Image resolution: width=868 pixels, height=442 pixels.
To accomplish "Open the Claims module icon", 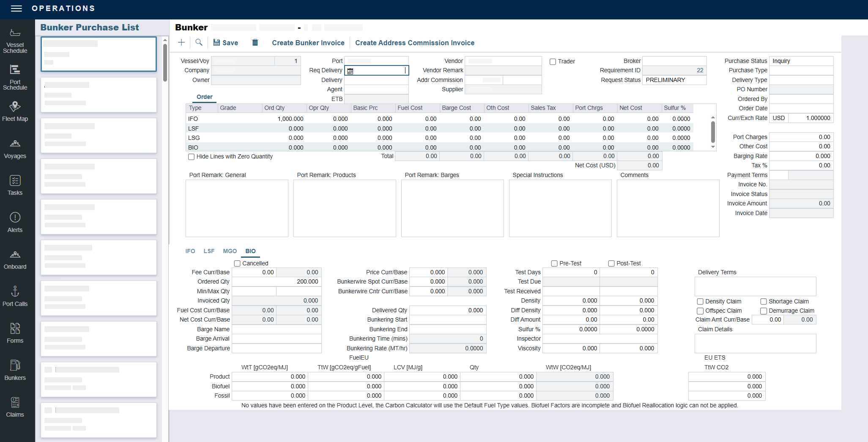I will 15,407.
